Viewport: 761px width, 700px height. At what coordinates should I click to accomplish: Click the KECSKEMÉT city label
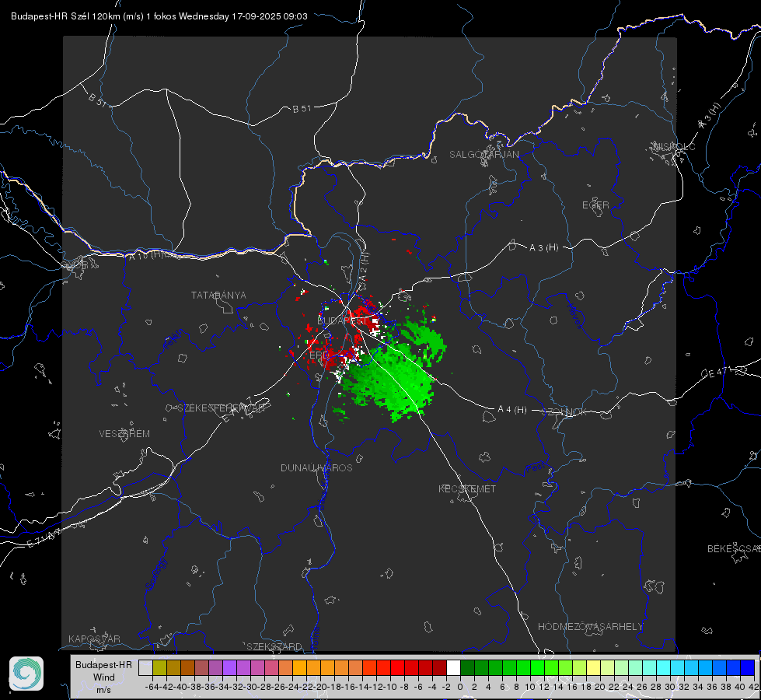[467, 488]
